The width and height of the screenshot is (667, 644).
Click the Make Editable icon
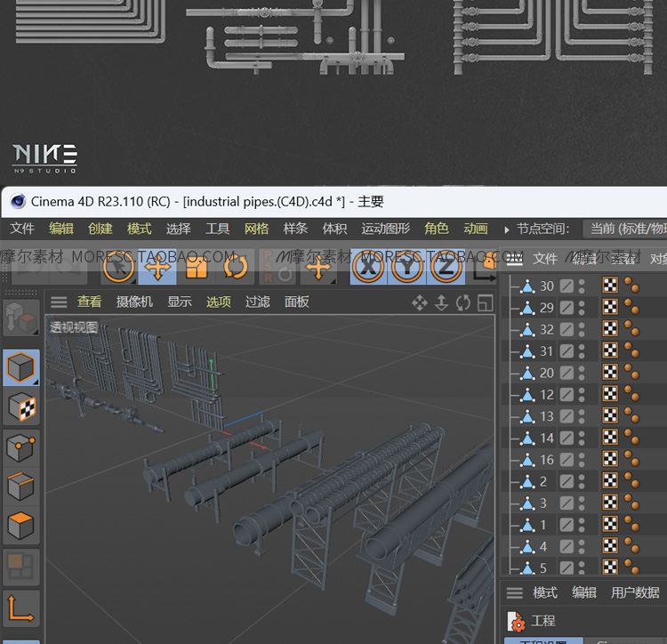tap(20, 318)
